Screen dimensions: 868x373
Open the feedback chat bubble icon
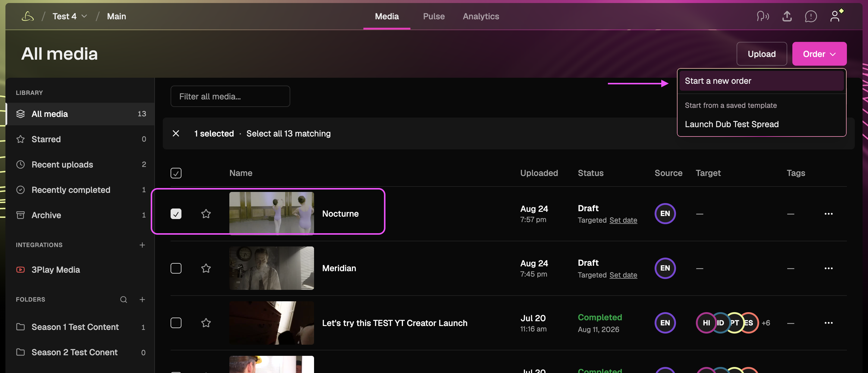point(811,16)
